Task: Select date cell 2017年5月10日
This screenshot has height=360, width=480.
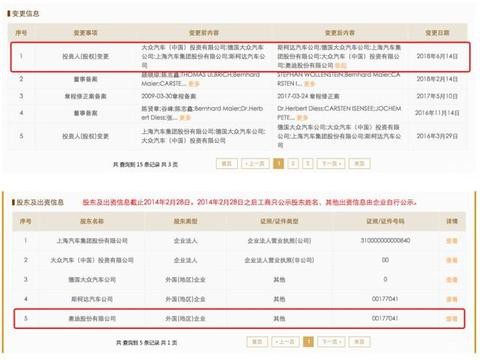Action: coord(437,96)
